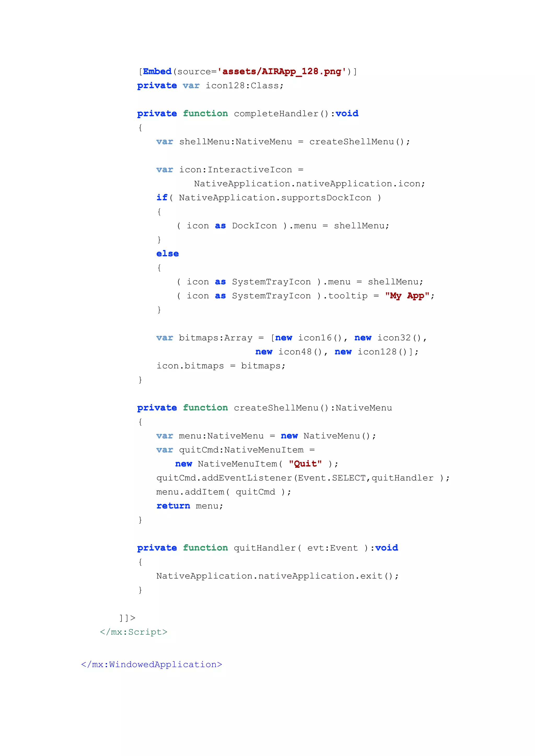Click the '</mx:WindowedApplication>' closing tag

(x=152, y=664)
